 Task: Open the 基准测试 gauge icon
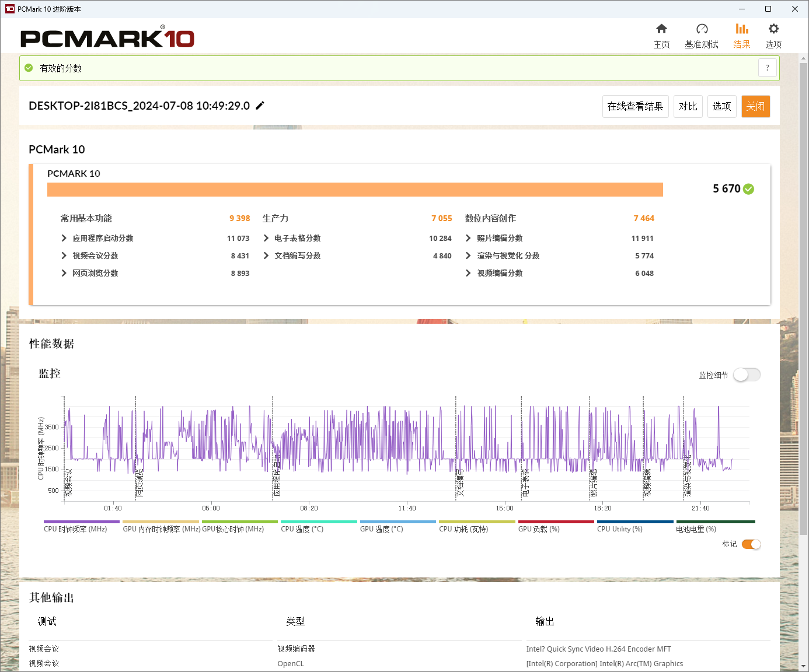(x=702, y=29)
